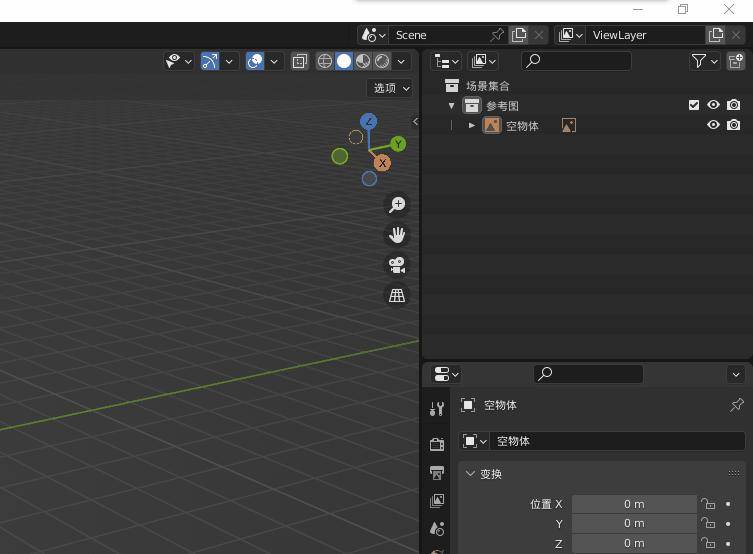Click the X axis on navigation gizmo

point(382,163)
